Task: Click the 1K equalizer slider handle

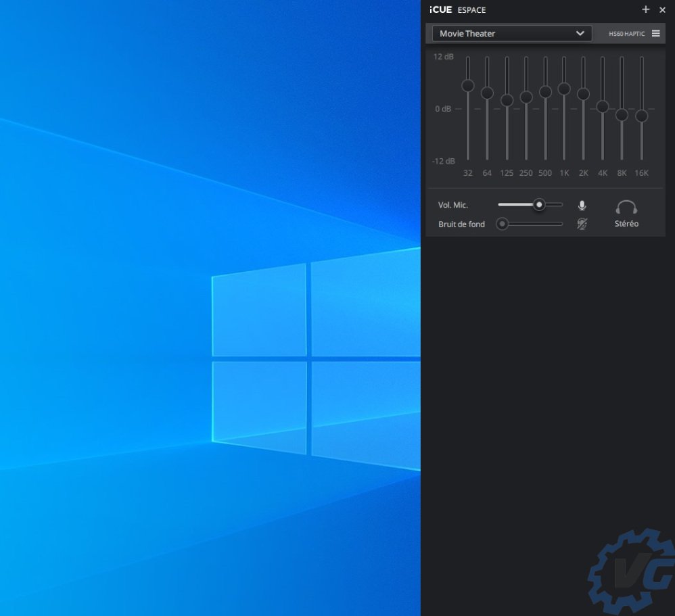Action: pyautogui.click(x=564, y=89)
